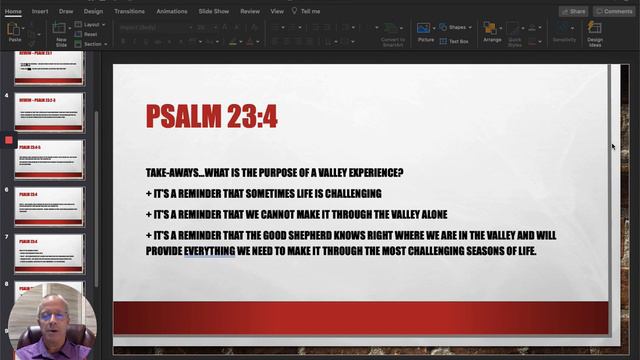Image resolution: width=640 pixels, height=360 pixels.
Task: Toggle bold formatting
Action: point(123,42)
